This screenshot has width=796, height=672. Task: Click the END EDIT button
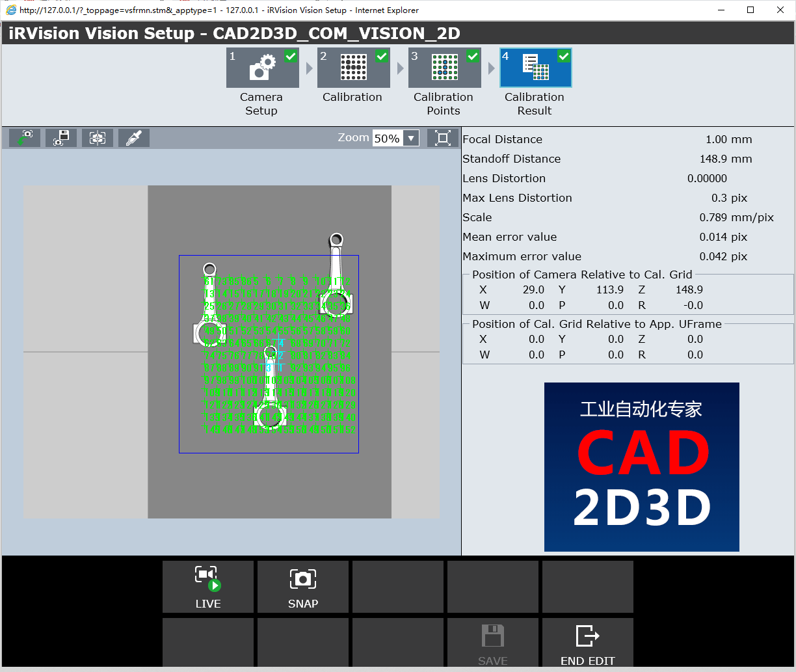point(588,643)
